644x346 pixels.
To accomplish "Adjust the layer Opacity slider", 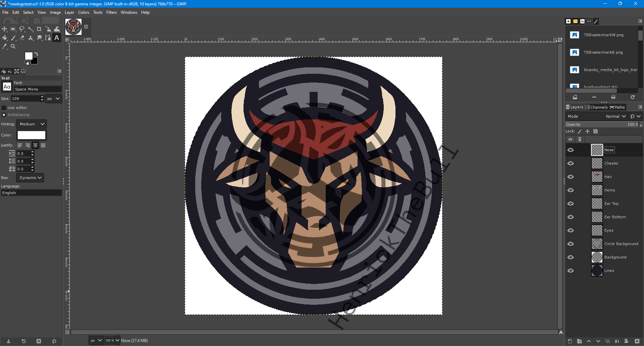I will 604,124.
